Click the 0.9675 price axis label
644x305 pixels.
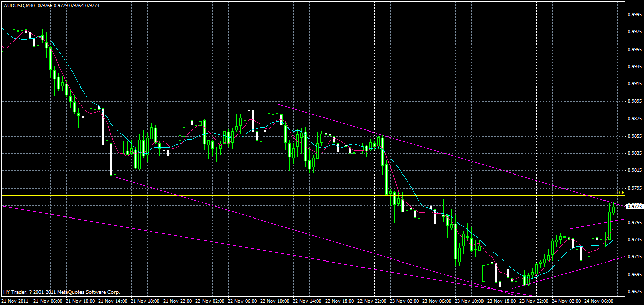click(x=635, y=292)
